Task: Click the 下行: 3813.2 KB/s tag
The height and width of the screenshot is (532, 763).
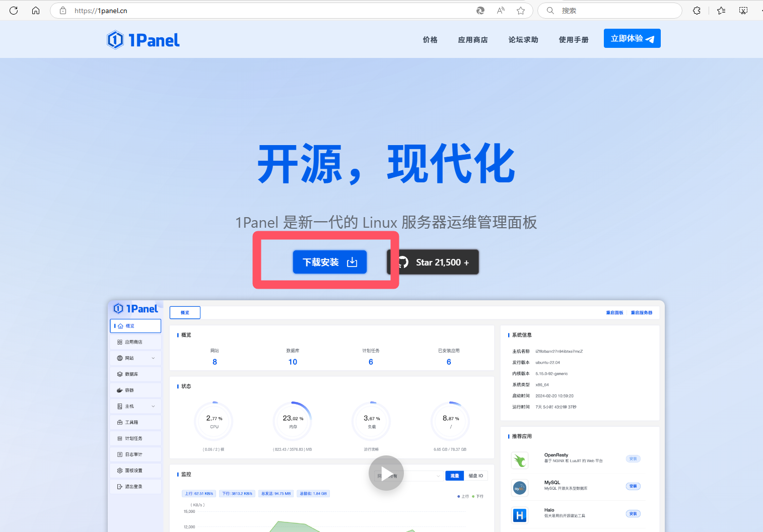Action: coord(237,494)
